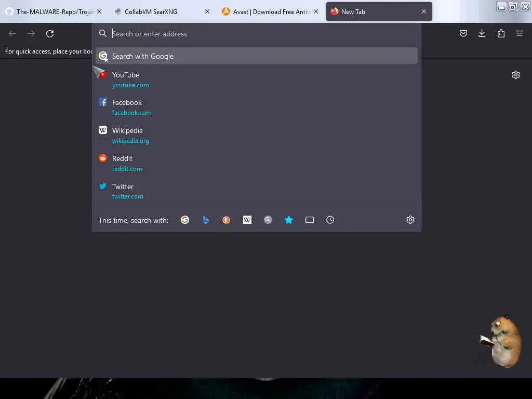
Task: Close the The-MALWARE-Repo tab
Action: [x=99, y=11]
